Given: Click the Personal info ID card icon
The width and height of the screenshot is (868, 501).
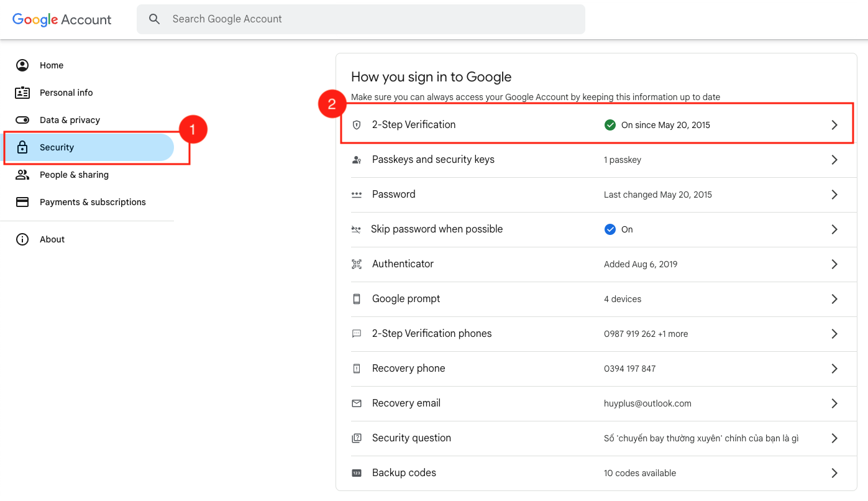Looking at the screenshot, I should click(x=22, y=93).
